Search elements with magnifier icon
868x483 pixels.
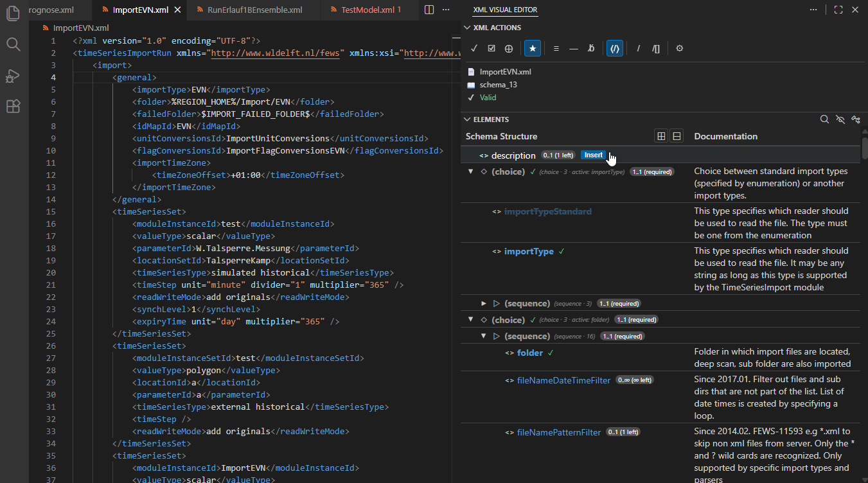pyautogui.click(x=824, y=119)
